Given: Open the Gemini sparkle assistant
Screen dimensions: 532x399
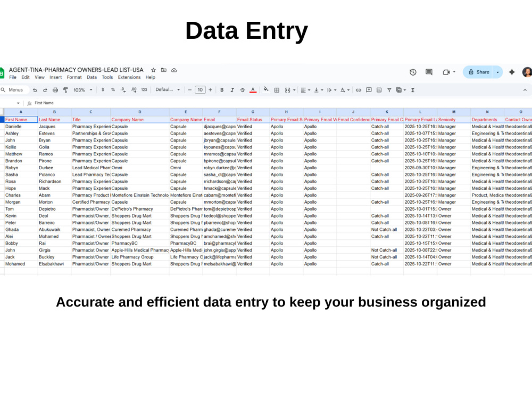Looking at the screenshot, I should [512, 72].
